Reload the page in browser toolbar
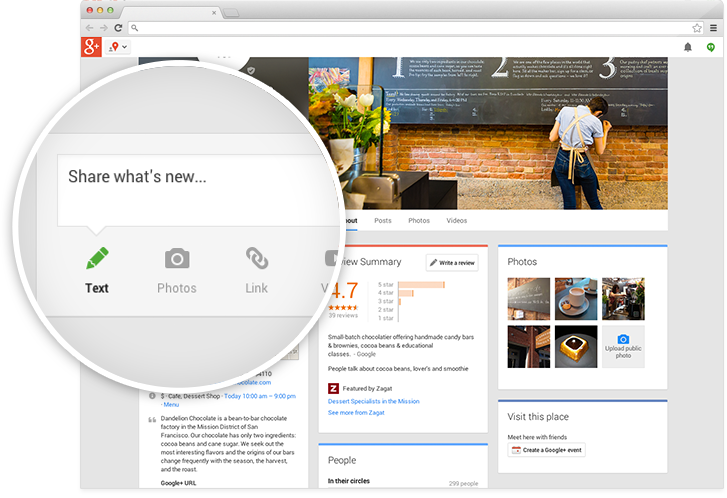Screen dimensions: 727x498 [119, 28]
